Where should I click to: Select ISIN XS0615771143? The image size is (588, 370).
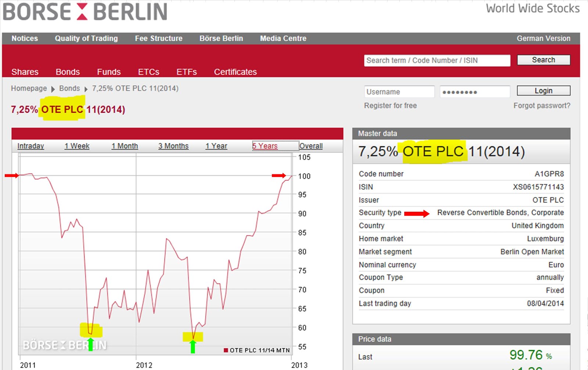[538, 187]
